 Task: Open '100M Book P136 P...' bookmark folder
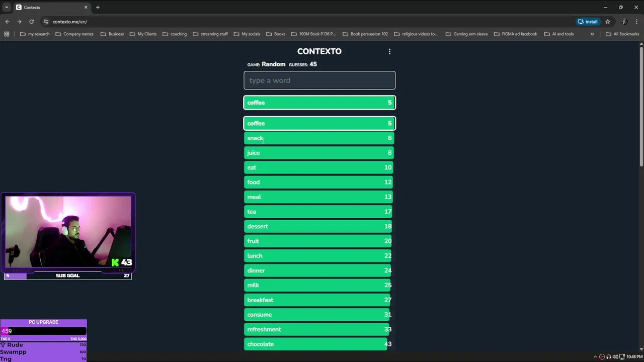[313, 34]
